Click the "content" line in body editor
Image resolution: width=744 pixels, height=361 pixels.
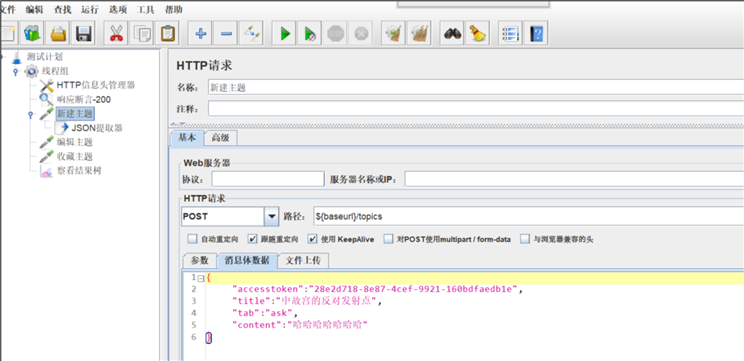[300, 325]
